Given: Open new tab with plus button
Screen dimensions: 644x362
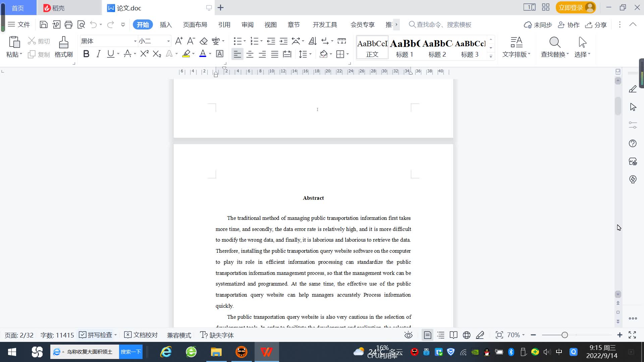Looking at the screenshot, I should coord(220,8).
